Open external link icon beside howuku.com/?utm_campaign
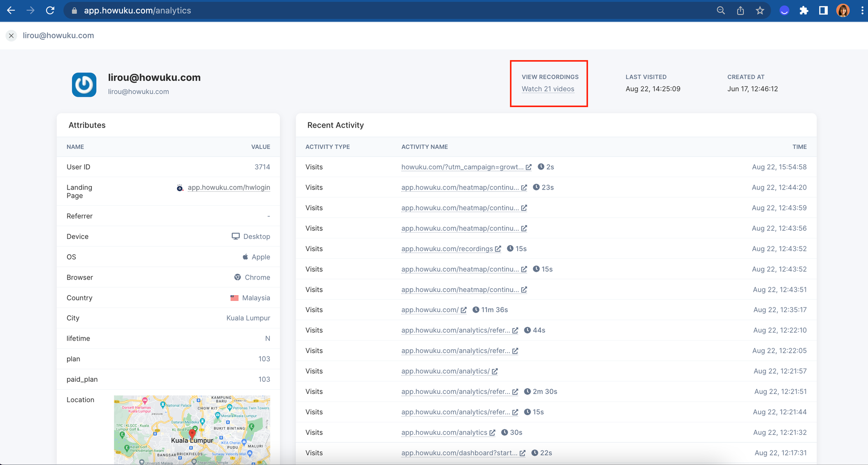Viewport: 868px width, 465px height. click(x=528, y=167)
